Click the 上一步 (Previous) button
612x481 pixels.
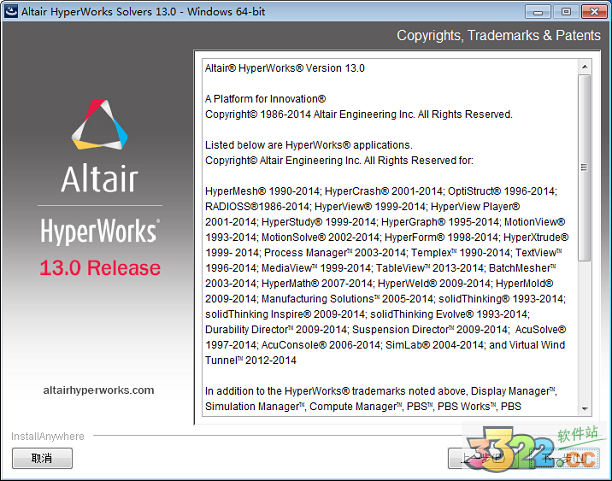pos(484,458)
